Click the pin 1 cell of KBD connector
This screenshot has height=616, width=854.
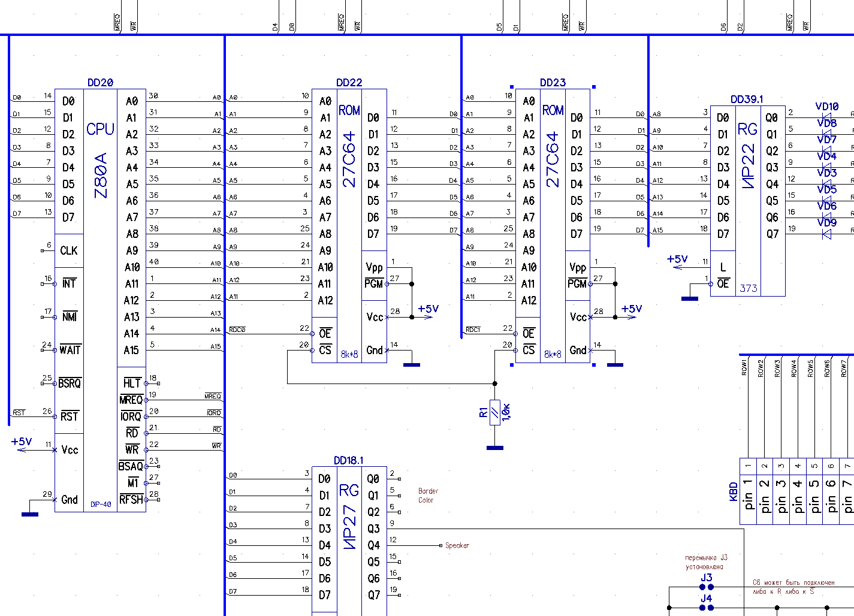pyautogui.click(x=748, y=491)
